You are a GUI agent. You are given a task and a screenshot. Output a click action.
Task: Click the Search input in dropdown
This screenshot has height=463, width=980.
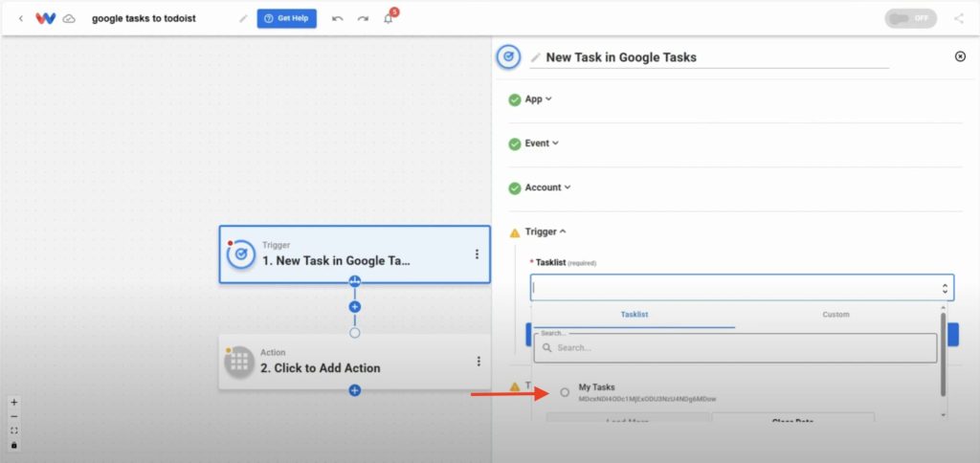[736, 348]
